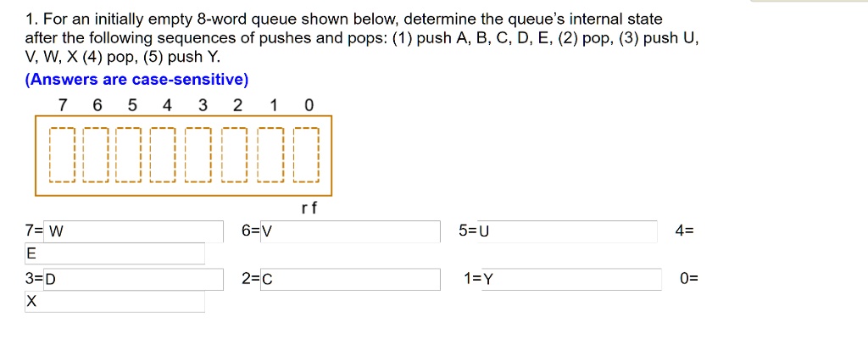Screen dimensions: 868x345
Task: Click the dashed queue slot under index 3
Action: coord(198,155)
